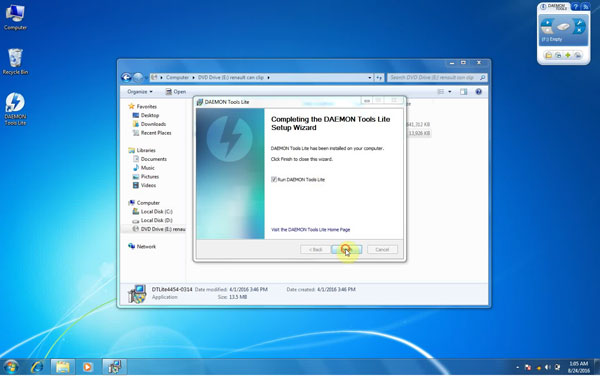
Task: Launch Internet Explorer from taskbar
Action: click(x=37, y=367)
